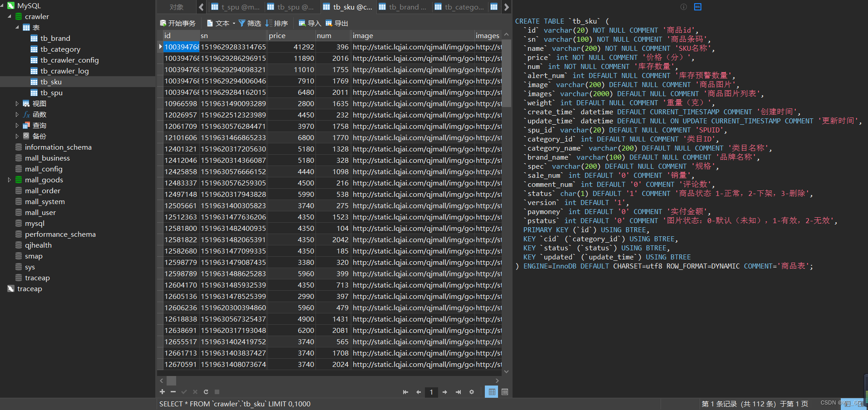
Task: Refresh the result set
Action: pyautogui.click(x=206, y=392)
